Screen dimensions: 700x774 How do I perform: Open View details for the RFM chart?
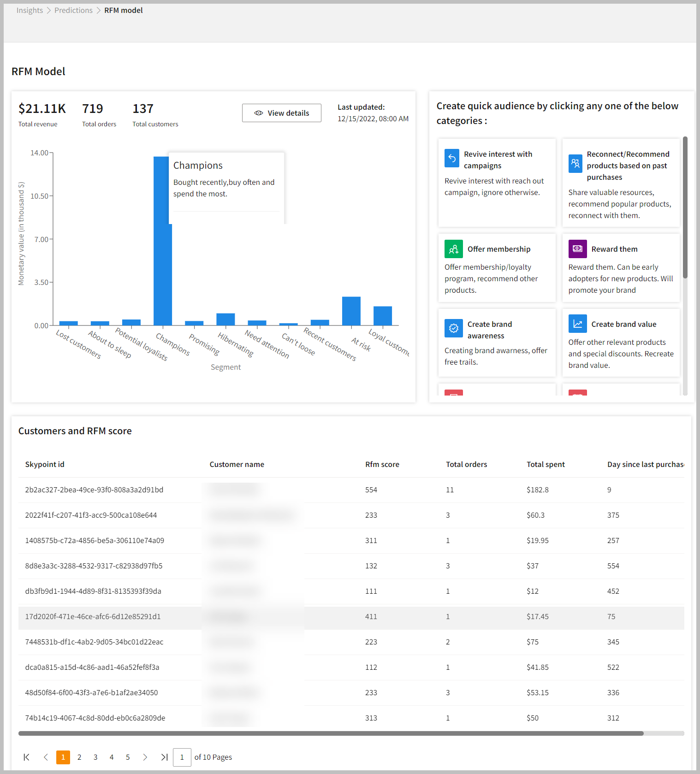(281, 113)
